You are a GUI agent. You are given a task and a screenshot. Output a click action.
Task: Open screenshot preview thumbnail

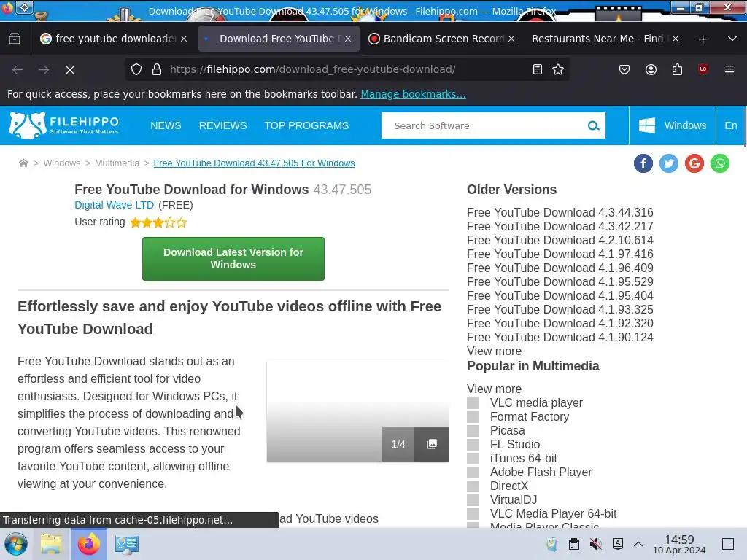coord(357,411)
